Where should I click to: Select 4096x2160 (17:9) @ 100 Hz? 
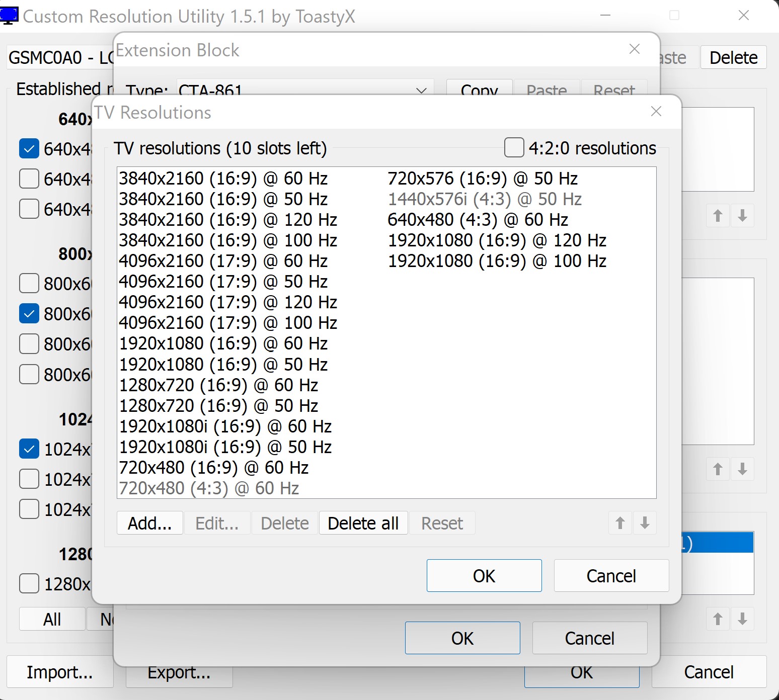point(228,323)
